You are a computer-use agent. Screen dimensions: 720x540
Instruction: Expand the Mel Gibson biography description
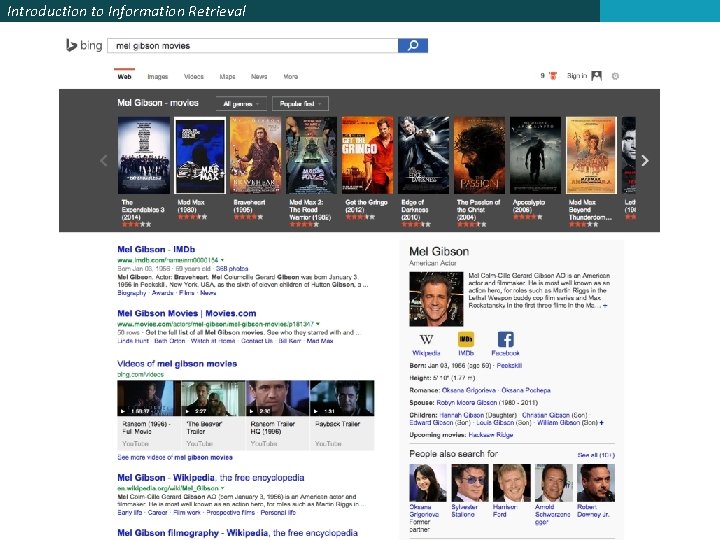point(605,305)
